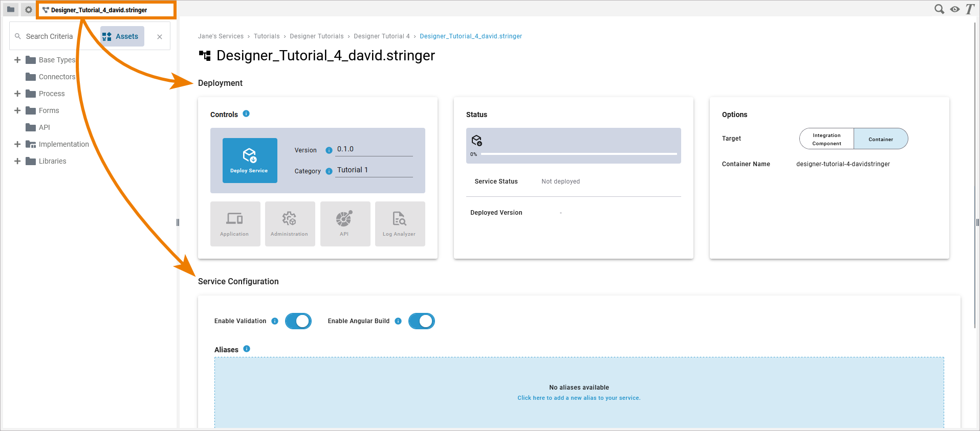Select the Forms folder row
Image resolution: width=980 pixels, height=431 pixels.
(x=42, y=110)
